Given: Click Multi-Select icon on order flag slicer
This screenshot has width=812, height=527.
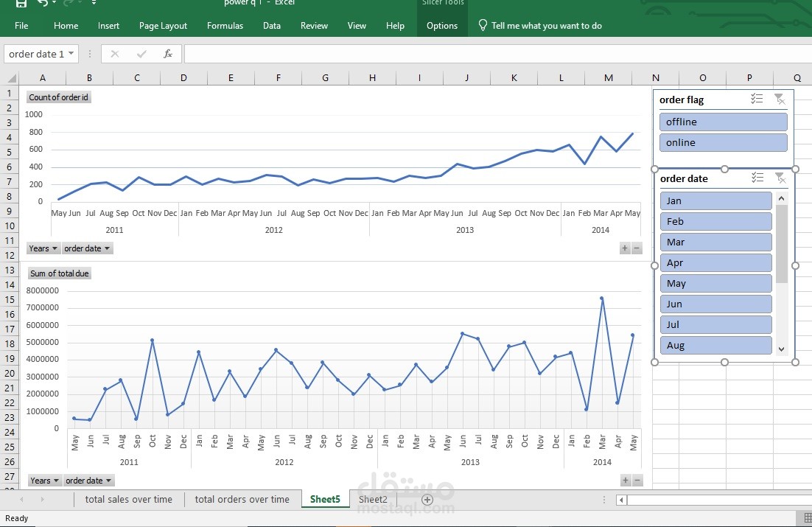Looking at the screenshot, I should point(757,99).
